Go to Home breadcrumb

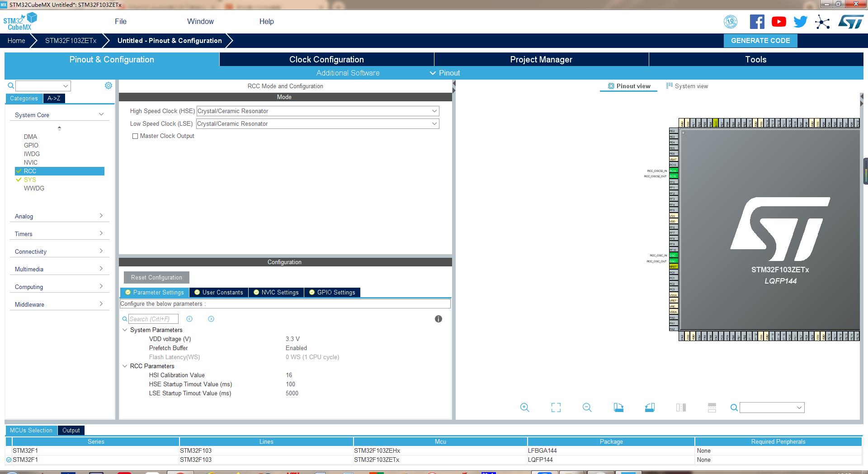click(x=16, y=40)
